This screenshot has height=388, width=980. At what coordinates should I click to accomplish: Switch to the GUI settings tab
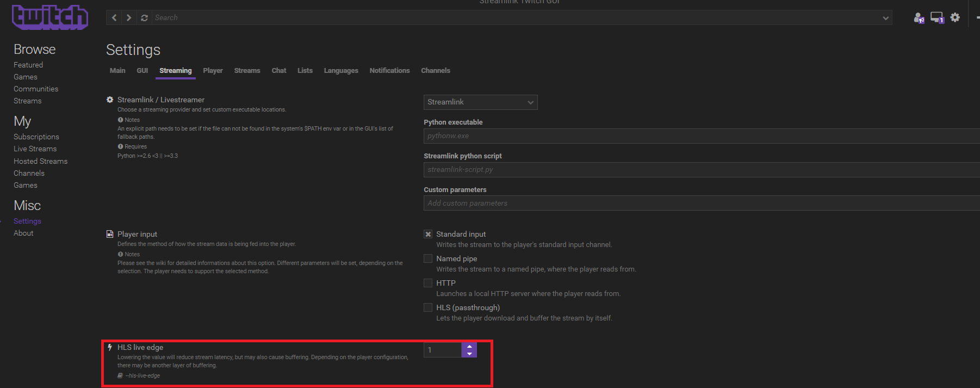[x=142, y=71]
